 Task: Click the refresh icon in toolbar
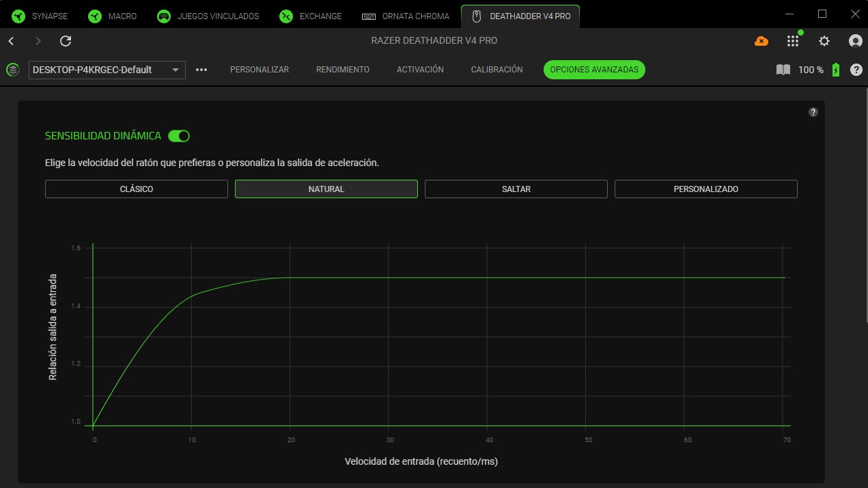[x=66, y=41]
